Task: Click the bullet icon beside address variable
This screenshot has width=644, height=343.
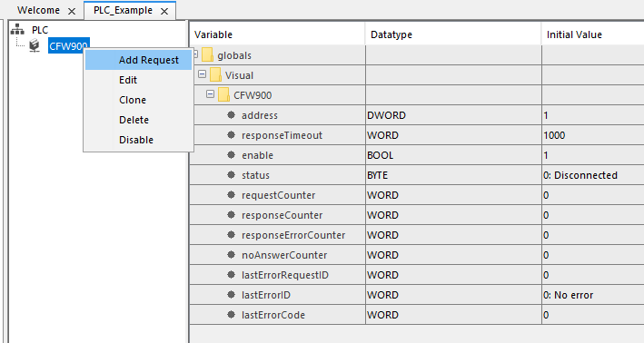Action: [x=232, y=115]
